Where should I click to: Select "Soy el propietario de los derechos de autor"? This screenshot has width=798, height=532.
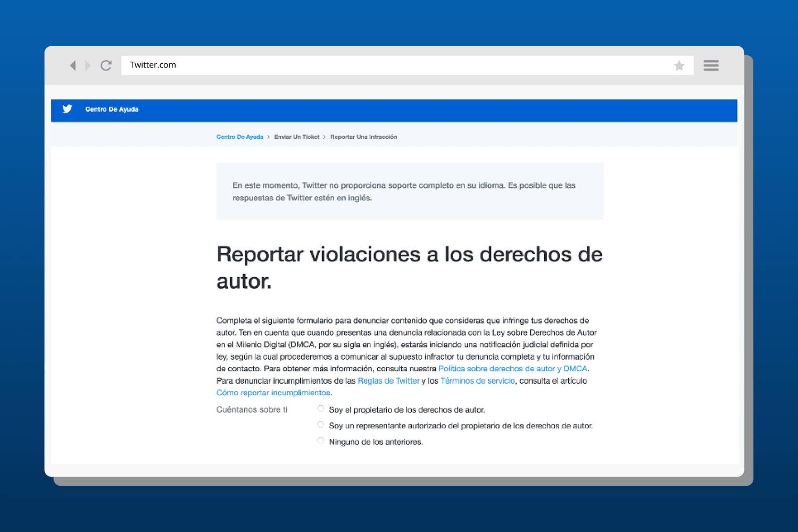321,409
